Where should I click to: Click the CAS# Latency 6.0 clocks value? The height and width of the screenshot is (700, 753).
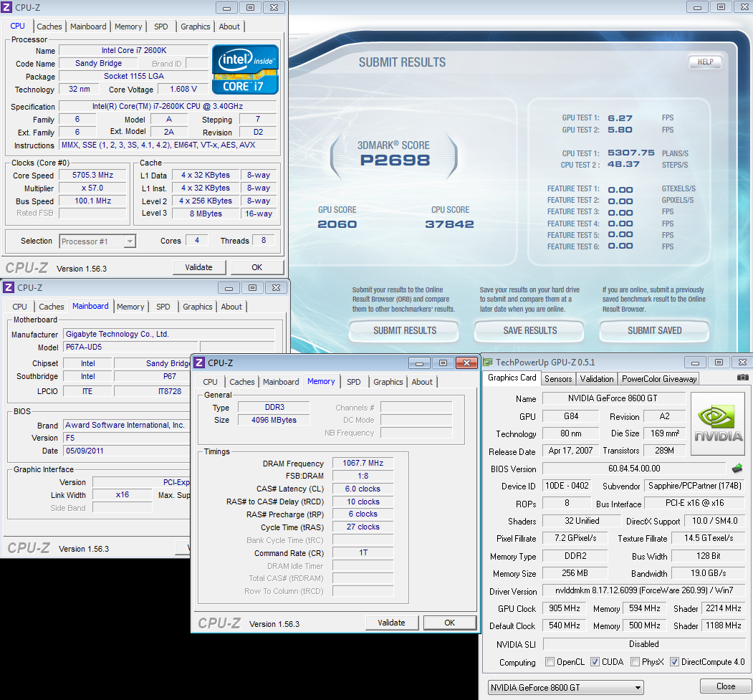[x=363, y=489]
